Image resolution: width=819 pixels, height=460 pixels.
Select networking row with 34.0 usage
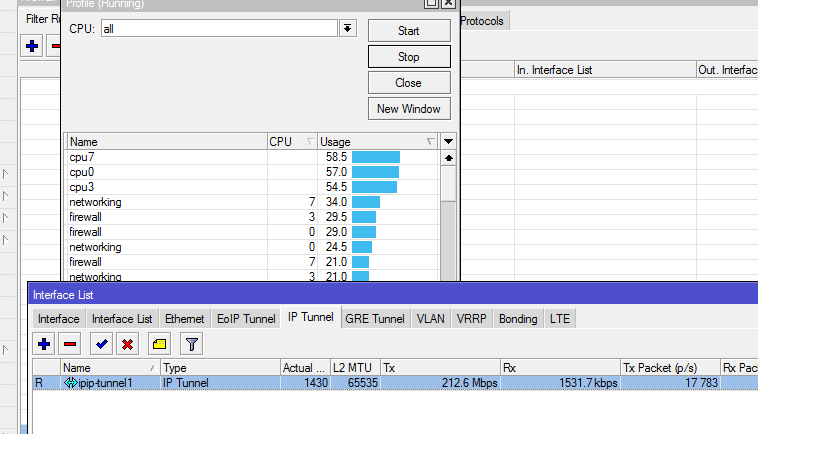pos(253,202)
